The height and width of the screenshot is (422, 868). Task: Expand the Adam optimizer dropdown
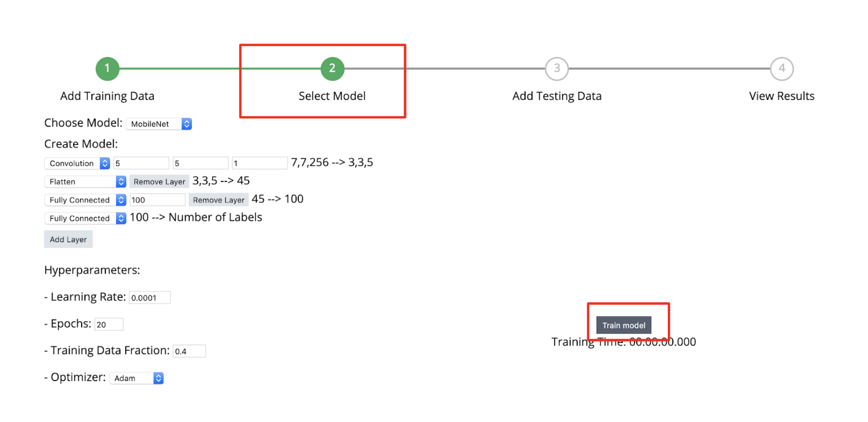136,378
